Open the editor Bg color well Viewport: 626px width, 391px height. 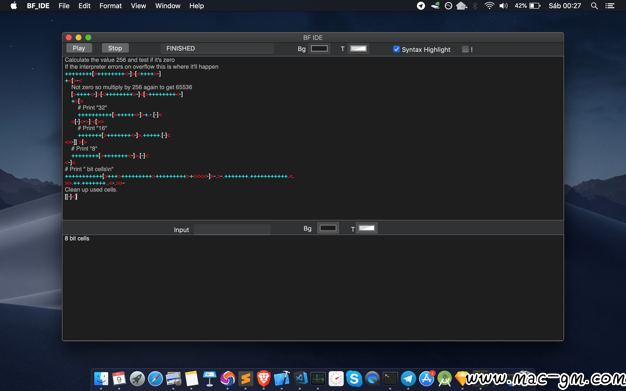click(319, 49)
